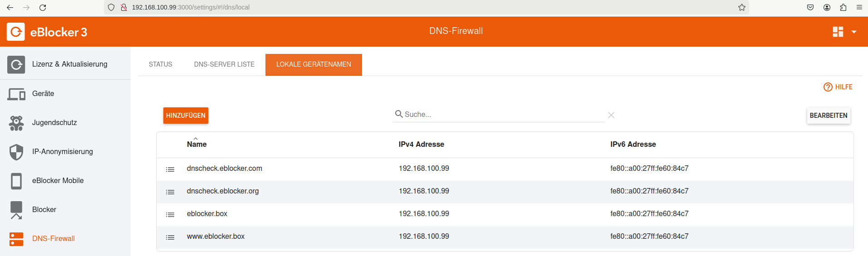Go back in browser

[x=10, y=7]
